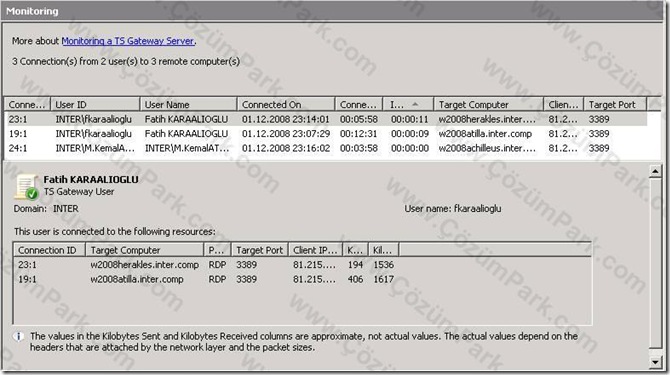Click INTER\M.KemalAT... user name cell
The width and height of the screenshot is (670, 375).
187,148
